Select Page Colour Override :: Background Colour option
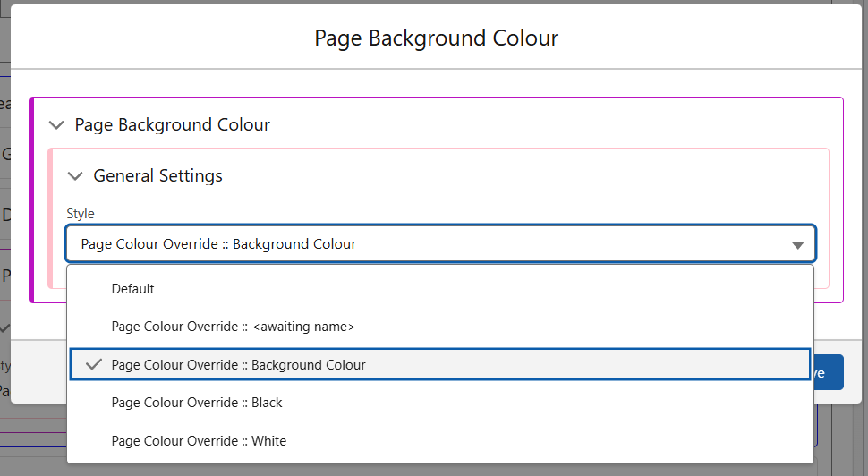This screenshot has width=868, height=476. tap(238, 365)
